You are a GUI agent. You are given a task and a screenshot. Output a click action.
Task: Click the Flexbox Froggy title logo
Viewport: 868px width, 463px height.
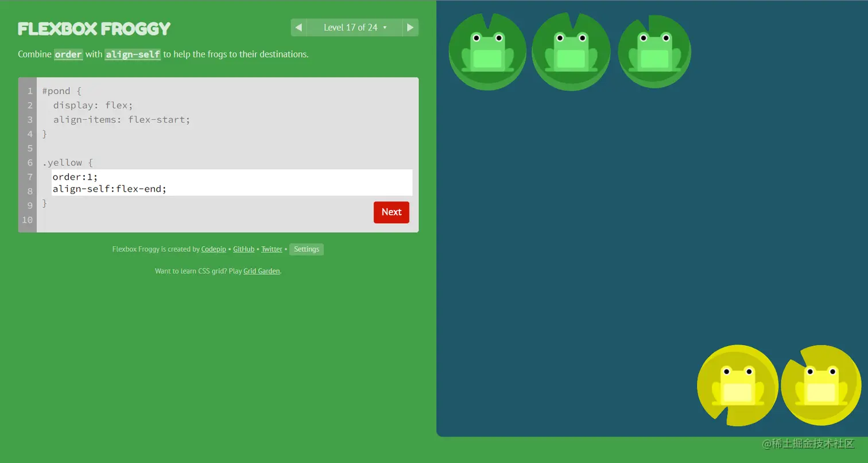coord(94,29)
